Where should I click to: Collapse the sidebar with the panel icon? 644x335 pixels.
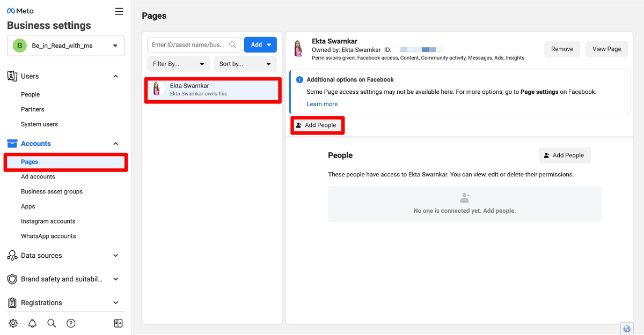tap(118, 323)
